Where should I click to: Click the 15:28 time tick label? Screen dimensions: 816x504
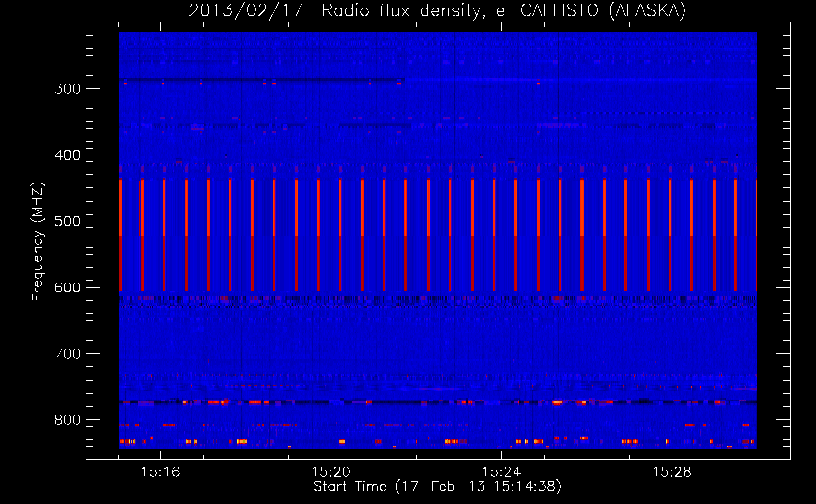[x=672, y=472]
